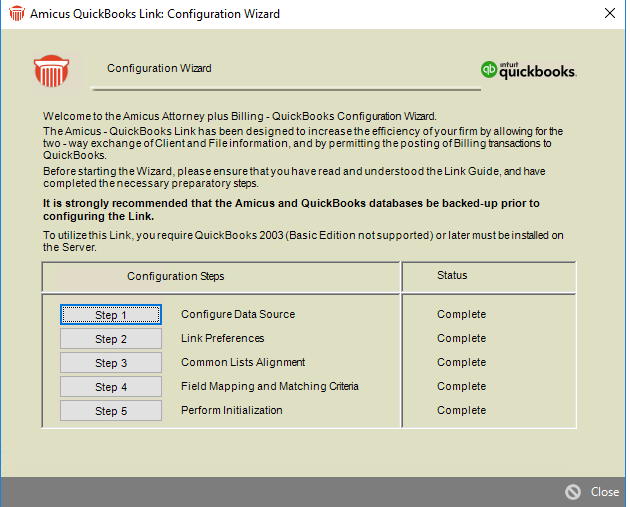The width and height of the screenshot is (630, 507).
Task: Click the Configuration Wizard heading
Action: coord(159,68)
